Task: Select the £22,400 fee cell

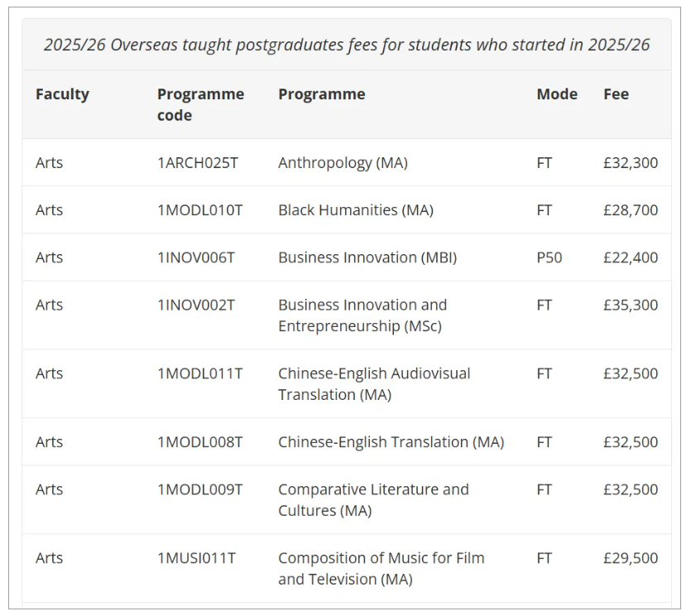Action: coord(631,257)
